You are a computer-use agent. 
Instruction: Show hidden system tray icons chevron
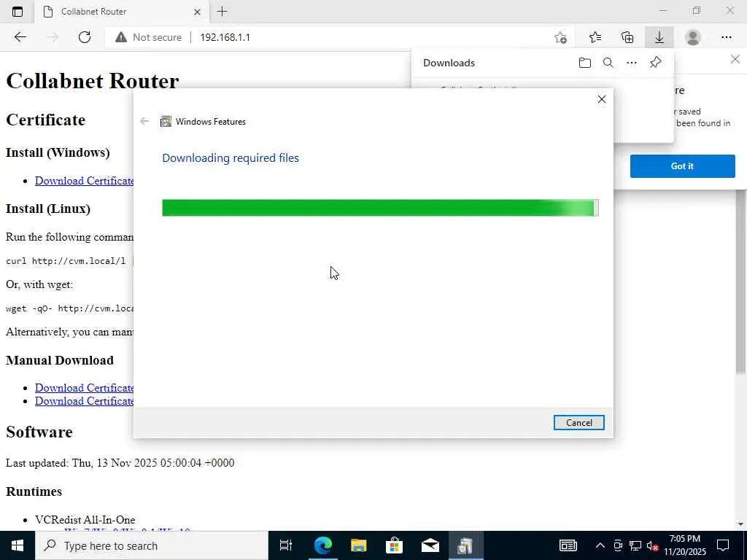point(600,545)
